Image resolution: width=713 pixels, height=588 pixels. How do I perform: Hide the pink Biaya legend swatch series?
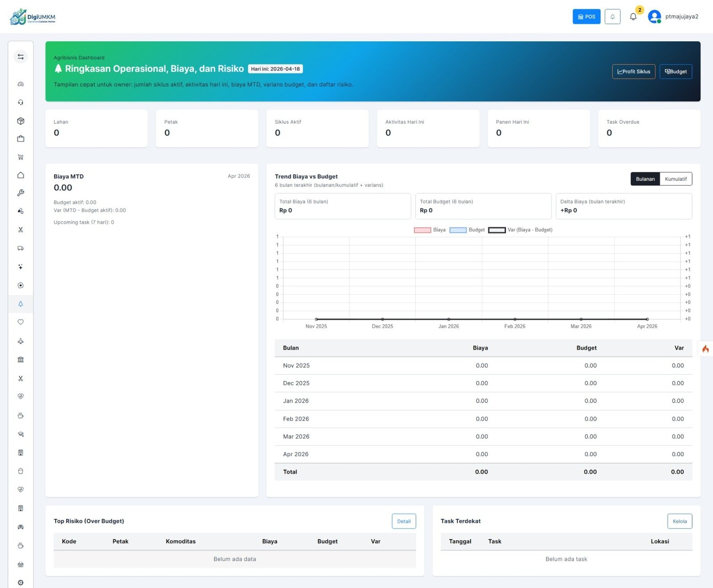click(x=422, y=230)
